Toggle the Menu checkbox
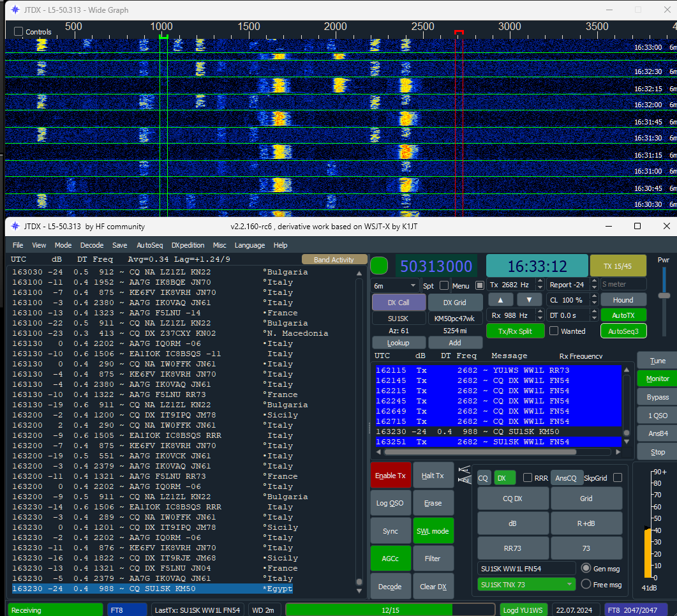This screenshot has width=677, height=616. tap(479, 285)
